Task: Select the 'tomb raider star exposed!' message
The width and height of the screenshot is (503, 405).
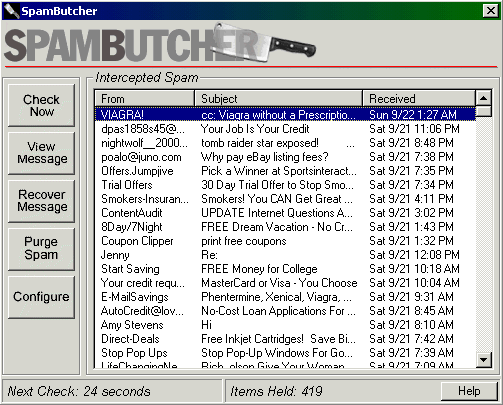Action: (x=285, y=143)
